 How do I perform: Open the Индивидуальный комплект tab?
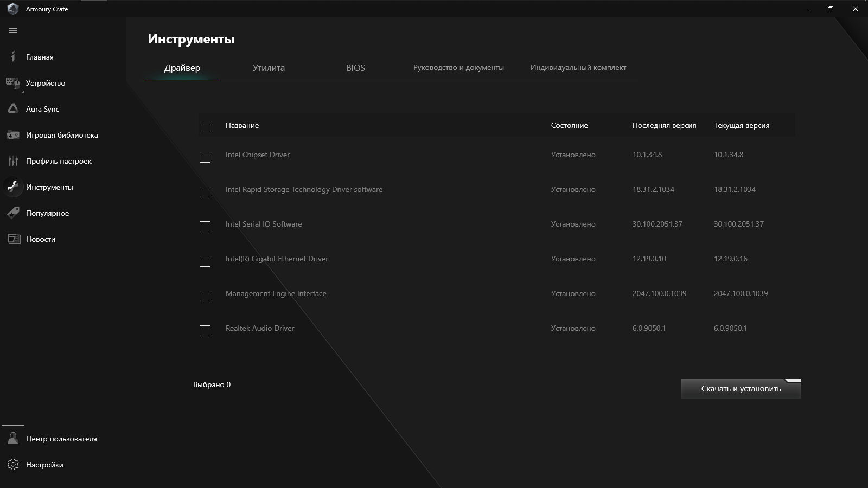tap(578, 68)
